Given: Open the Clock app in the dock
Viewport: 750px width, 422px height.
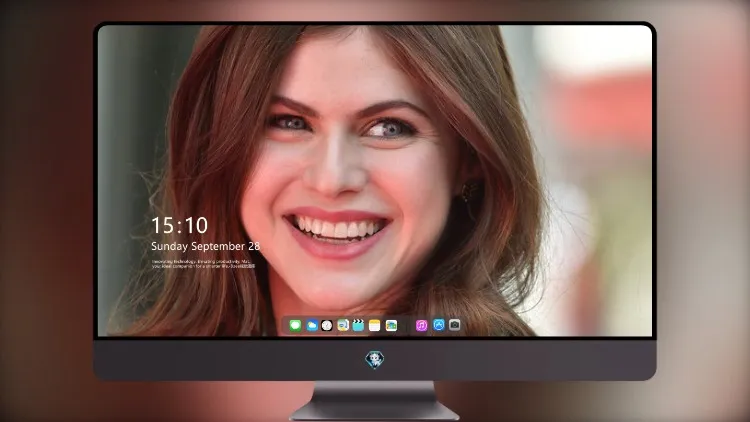Looking at the screenshot, I should click(327, 326).
